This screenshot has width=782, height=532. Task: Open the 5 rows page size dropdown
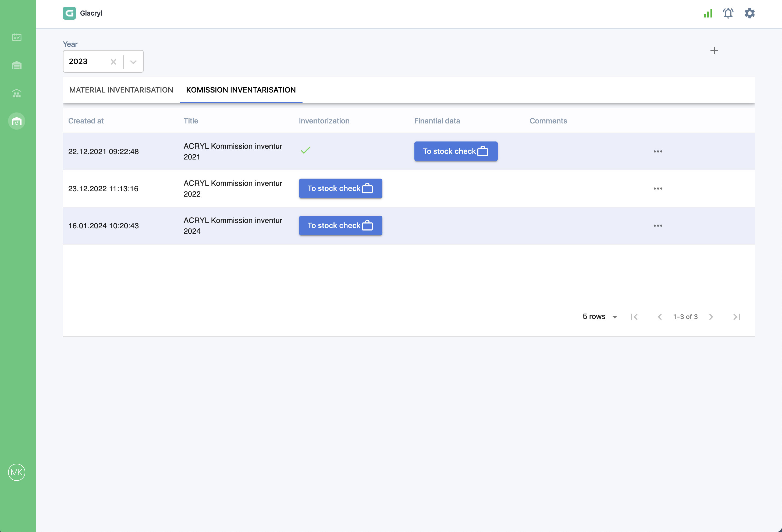(x=600, y=317)
